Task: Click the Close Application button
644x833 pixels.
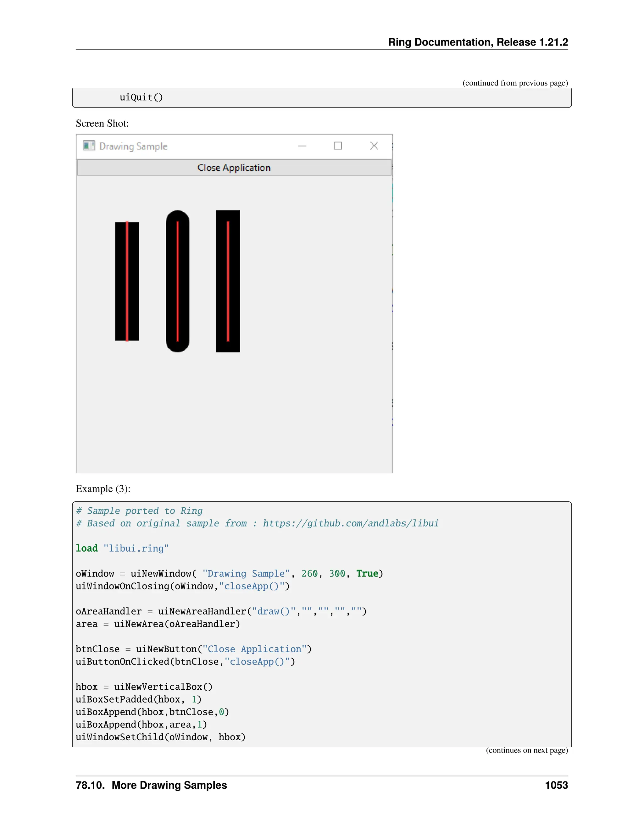Action: pyautogui.click(x=234, y=168)
